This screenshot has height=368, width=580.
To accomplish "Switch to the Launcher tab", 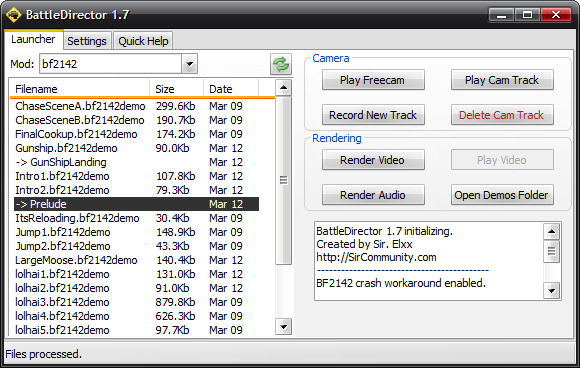I will coord(33,39).
